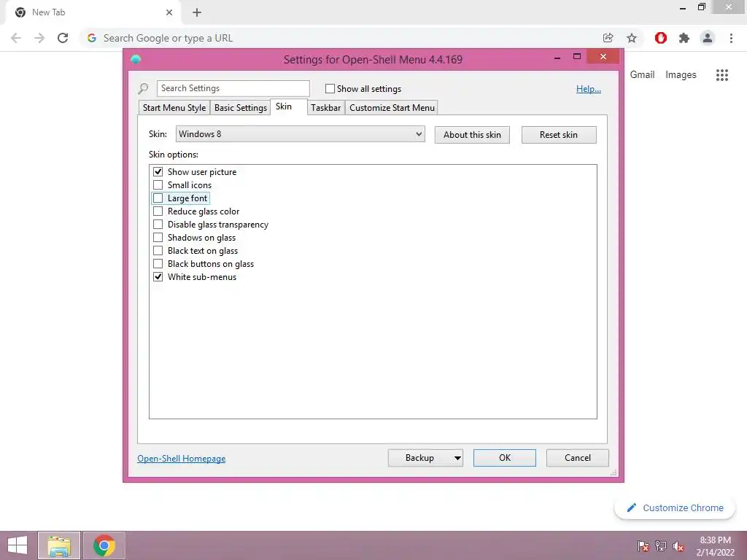Toggle Black buttons on glass
This screenshot has height=560, width=747.
pyautogui.click(x=158, y=263)
